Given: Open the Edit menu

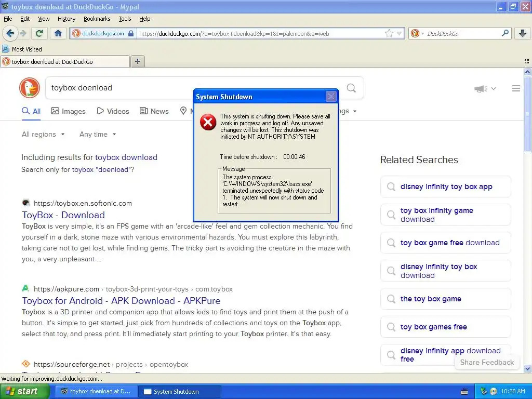Looking at the screenshot, I should tap(25, 19).
